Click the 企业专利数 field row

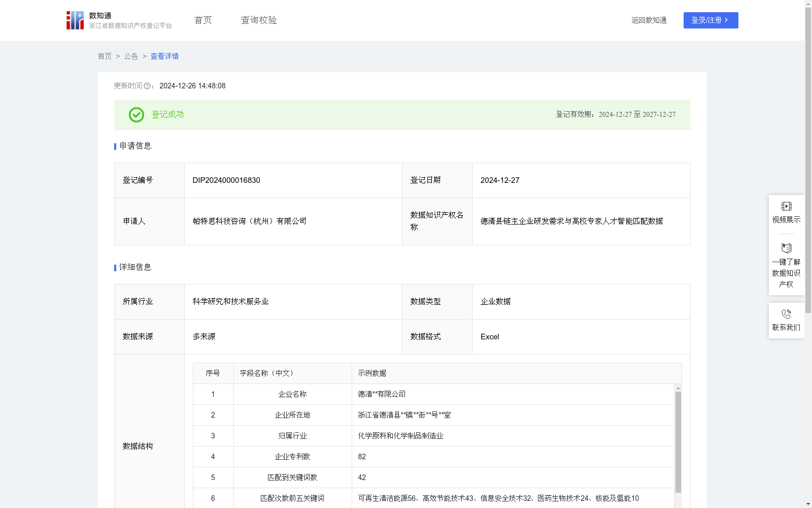[433, 457]
